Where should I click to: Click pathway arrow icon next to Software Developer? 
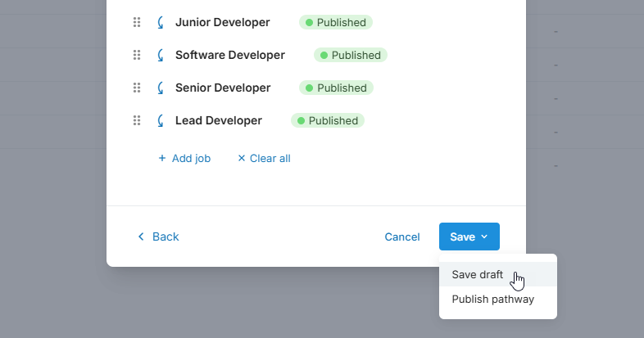161,56
